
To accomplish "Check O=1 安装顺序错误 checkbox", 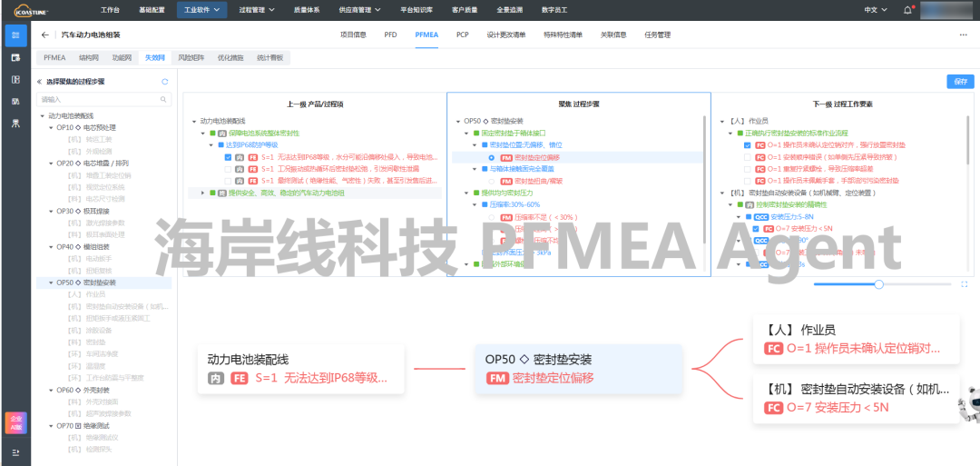I will pos(748,157).
